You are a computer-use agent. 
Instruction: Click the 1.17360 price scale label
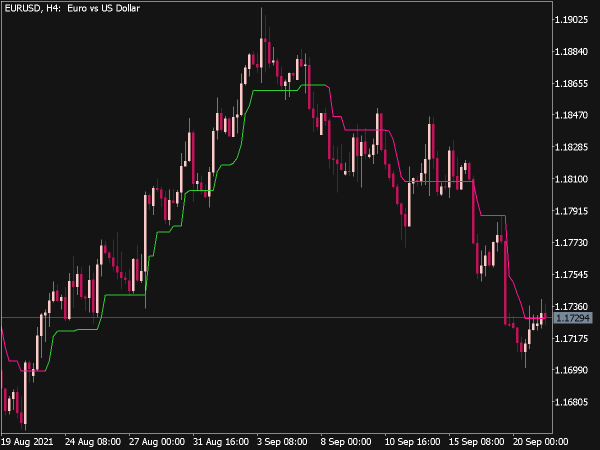click(x=571, y=307)
